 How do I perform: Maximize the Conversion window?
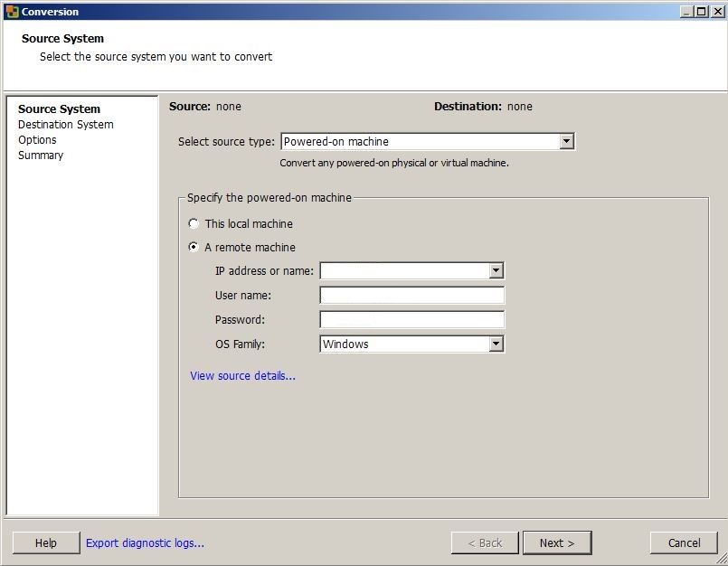click(701, 12)
